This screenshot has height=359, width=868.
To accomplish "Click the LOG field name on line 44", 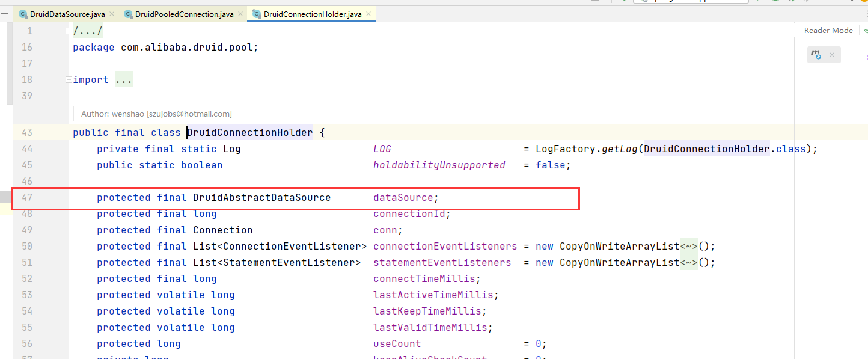I will [x=382, y=149].
